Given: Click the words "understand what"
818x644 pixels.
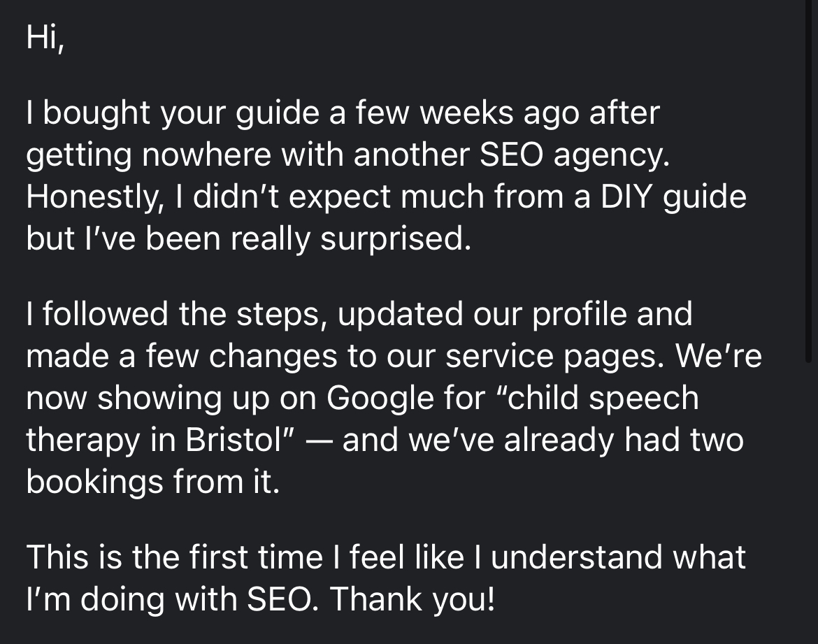Looking at the screenshot, I should [x=618, y=557].
